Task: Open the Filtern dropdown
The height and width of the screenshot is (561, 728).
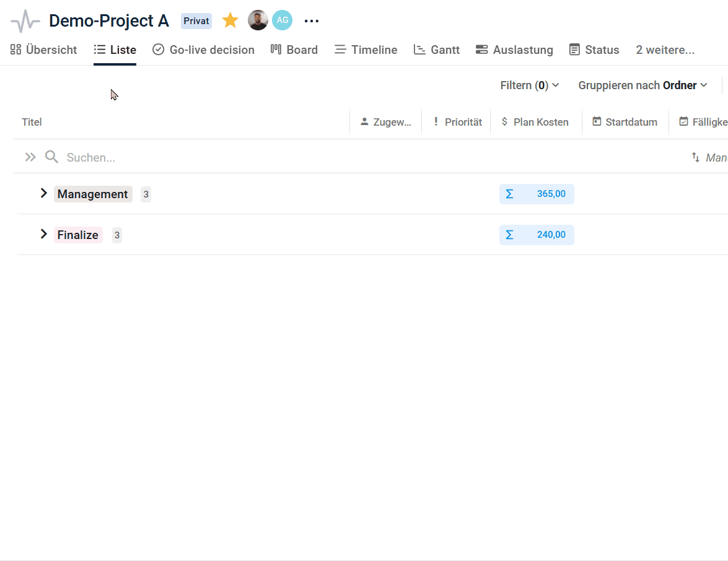Action: pos(530,85)
